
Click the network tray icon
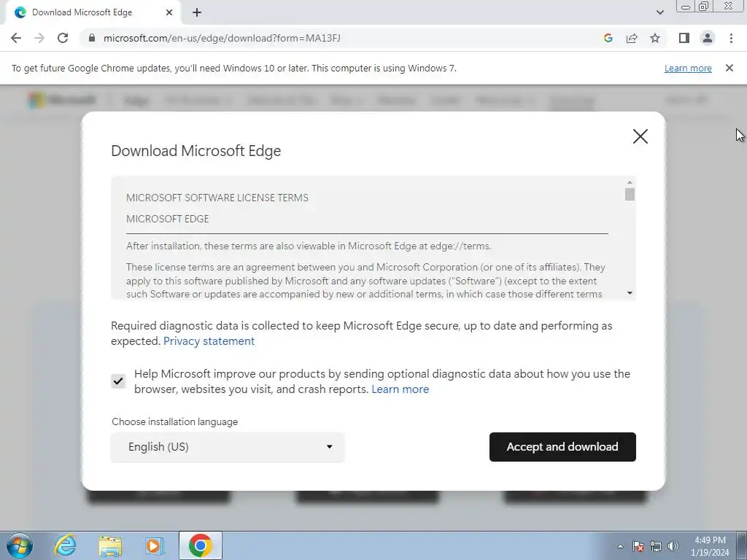pyautogui.click(x=656, y=546)
